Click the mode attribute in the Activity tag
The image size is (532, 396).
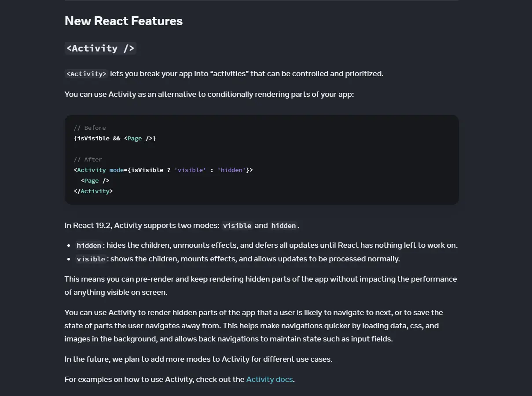[116, 170]
